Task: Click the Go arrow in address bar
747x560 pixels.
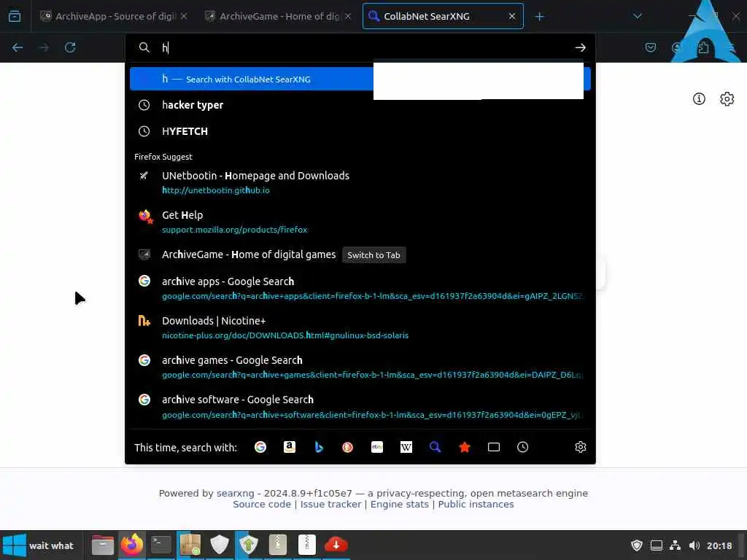Action: click(580, 47)
